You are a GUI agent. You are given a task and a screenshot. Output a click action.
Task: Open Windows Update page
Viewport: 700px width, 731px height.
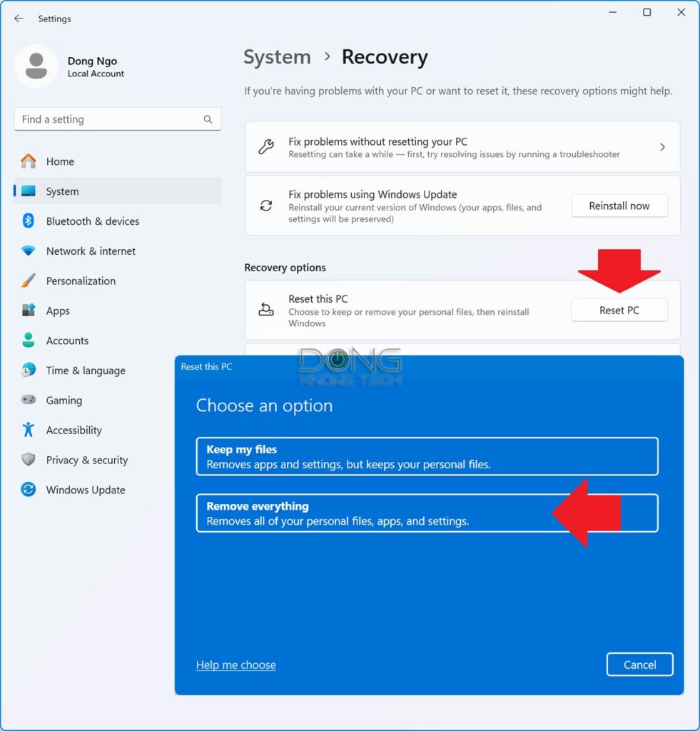pyautogui.click(x=93, y=490)
